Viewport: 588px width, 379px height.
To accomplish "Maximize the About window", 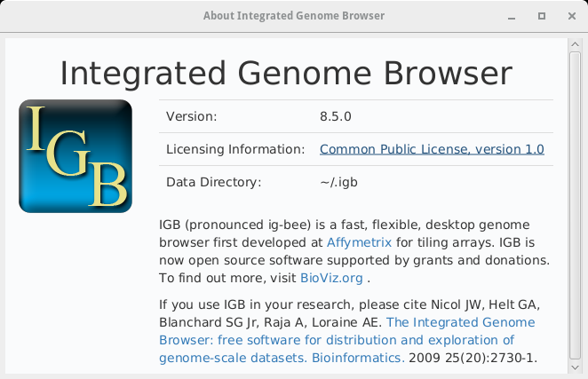I will [x=541, y=16].
